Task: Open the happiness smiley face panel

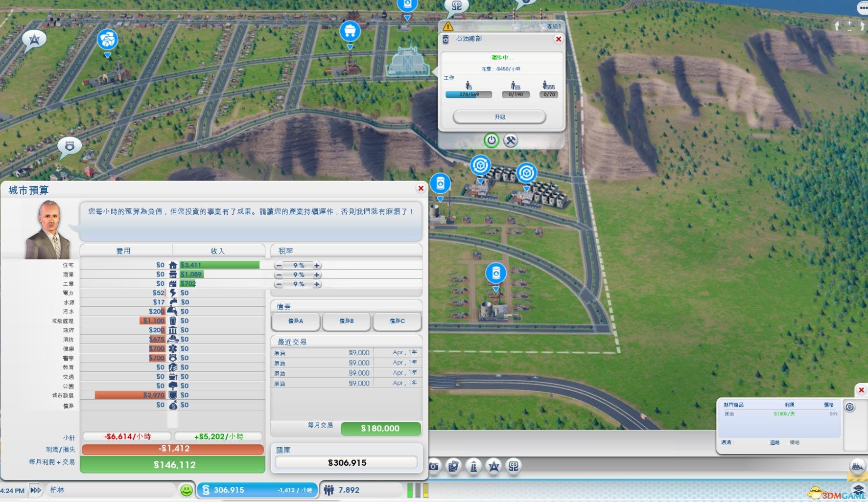Action: (x=186, y=490)
